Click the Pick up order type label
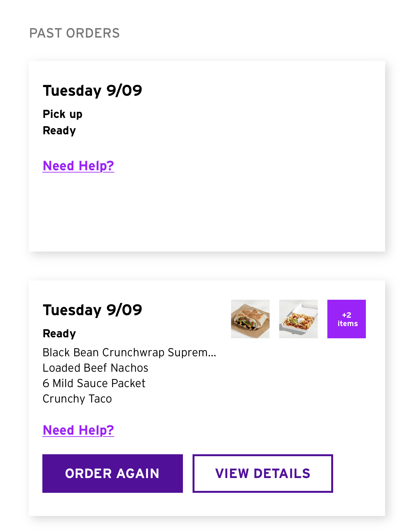The image size is (414, 532). pyautogui.click(x=63, y=114)
